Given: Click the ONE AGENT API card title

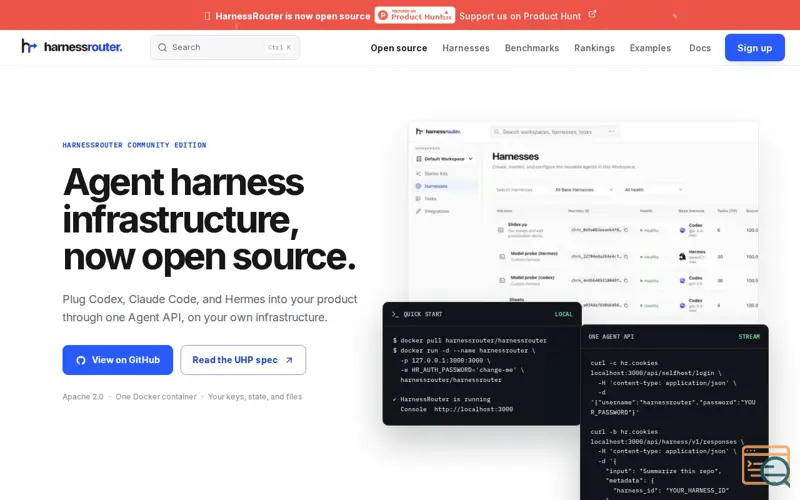Looking at the screenshot, I should (x=611, y=337).
